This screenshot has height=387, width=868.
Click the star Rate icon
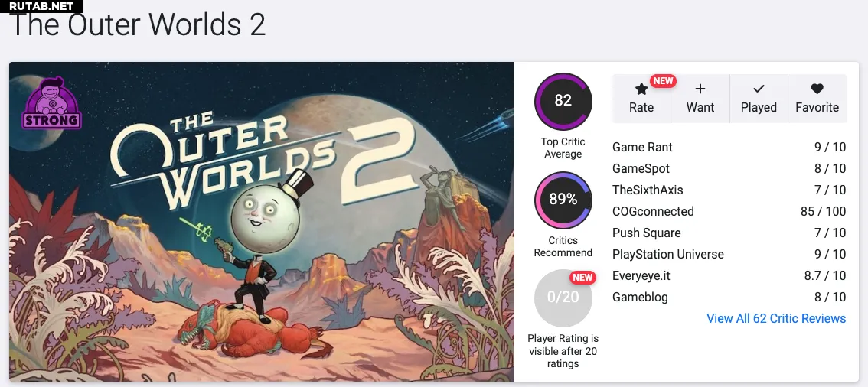(641, 90)
